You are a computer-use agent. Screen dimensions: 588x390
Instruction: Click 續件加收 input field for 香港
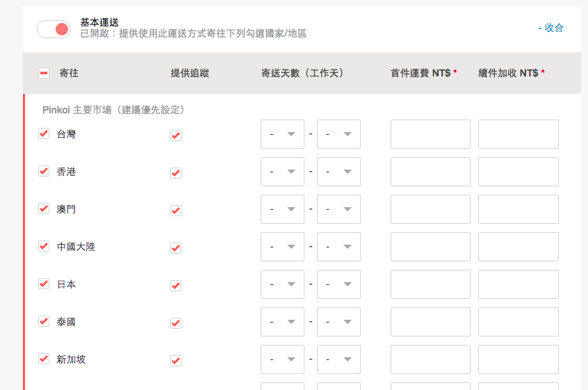[x=518, y=172]
